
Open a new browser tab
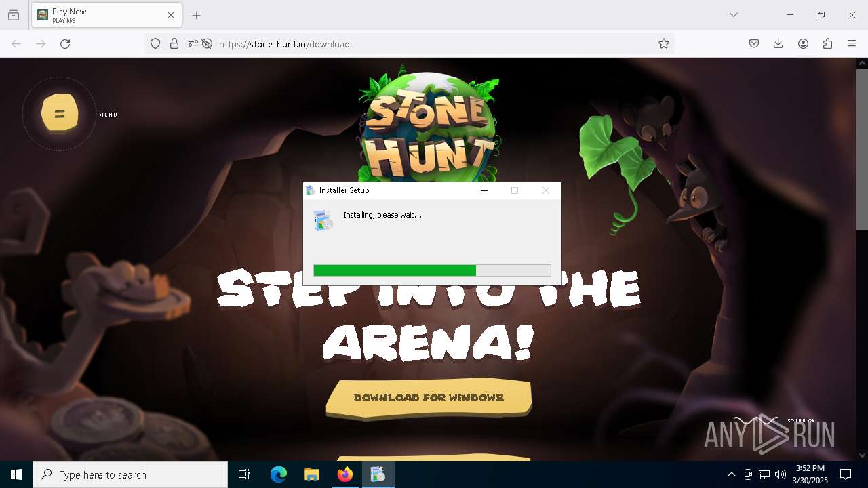pos(197,15)
